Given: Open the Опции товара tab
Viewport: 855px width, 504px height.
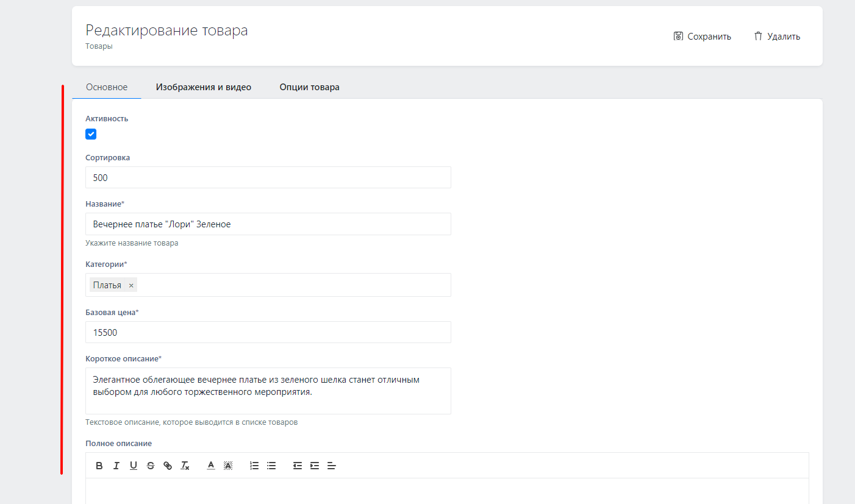Looking at the screenshot, I should coord(309,87).
